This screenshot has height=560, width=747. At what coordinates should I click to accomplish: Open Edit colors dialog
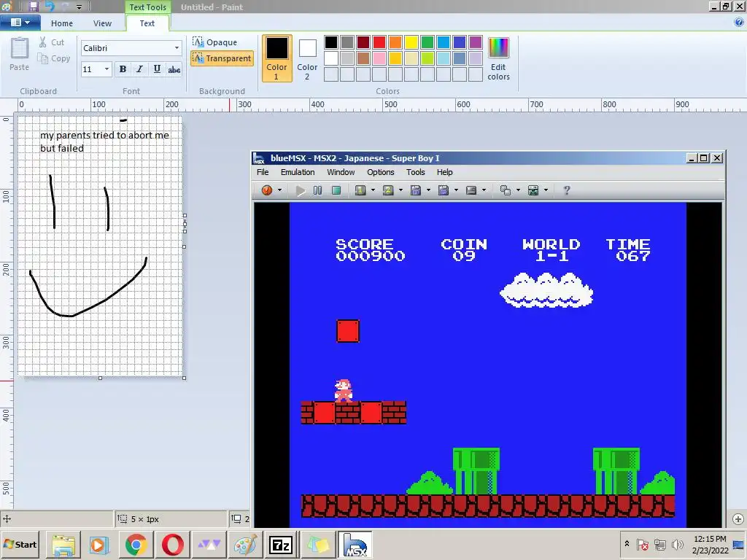tap(498, 58)
